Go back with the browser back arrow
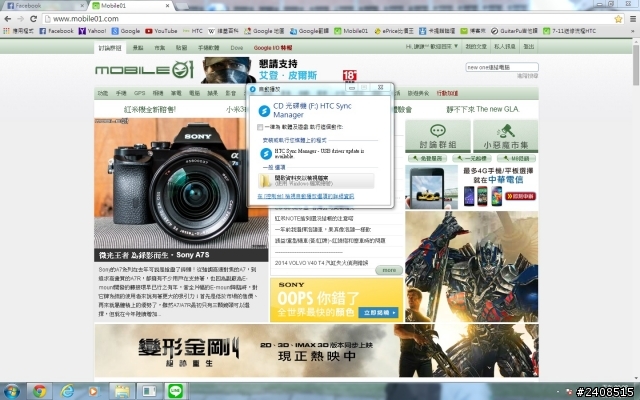This screenshot has width=640, height=400. click(7, 19)
